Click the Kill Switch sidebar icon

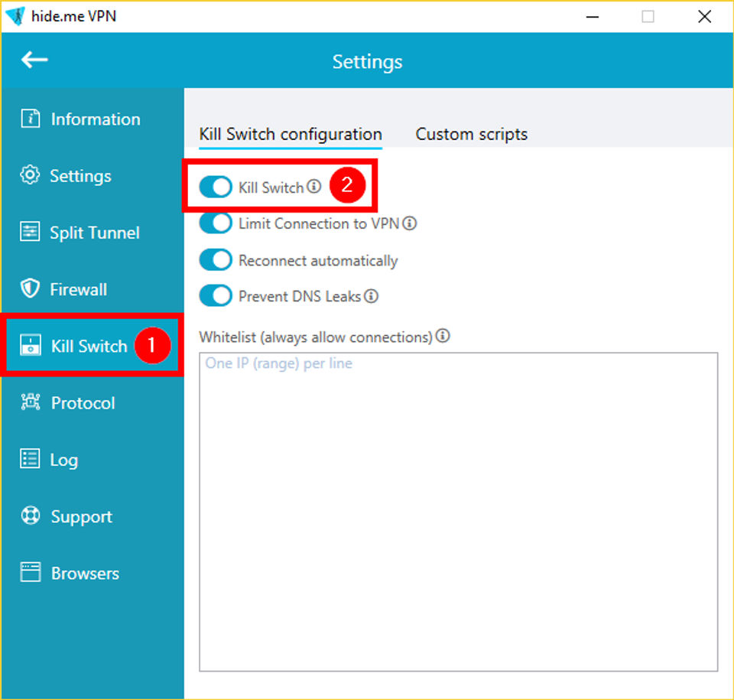[x=31, y=345]
